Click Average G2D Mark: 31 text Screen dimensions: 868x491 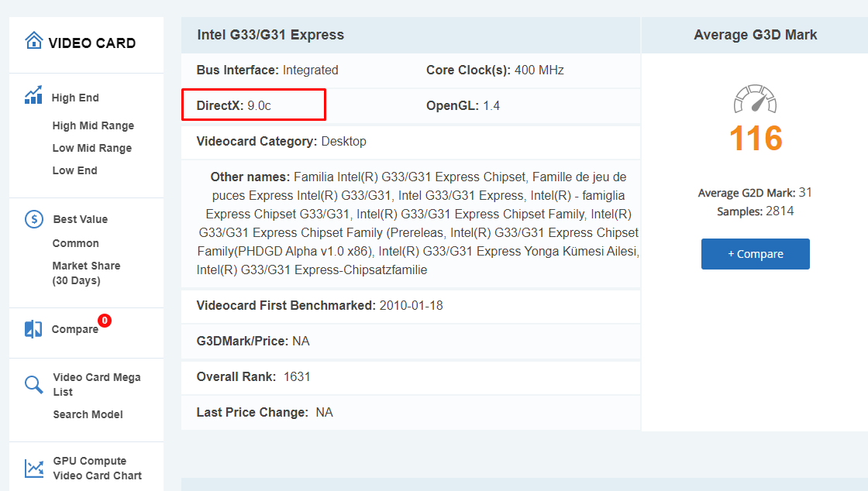tap(755, 193)
